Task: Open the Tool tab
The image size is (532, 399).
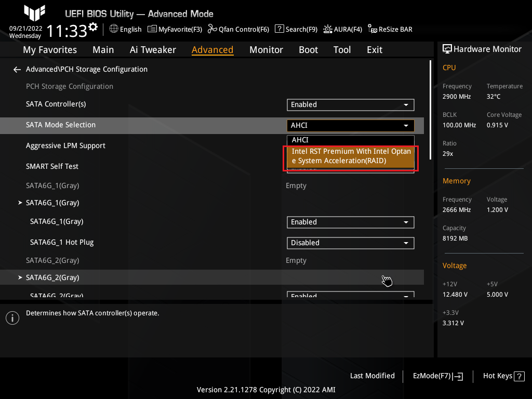Action: point(342,50)
